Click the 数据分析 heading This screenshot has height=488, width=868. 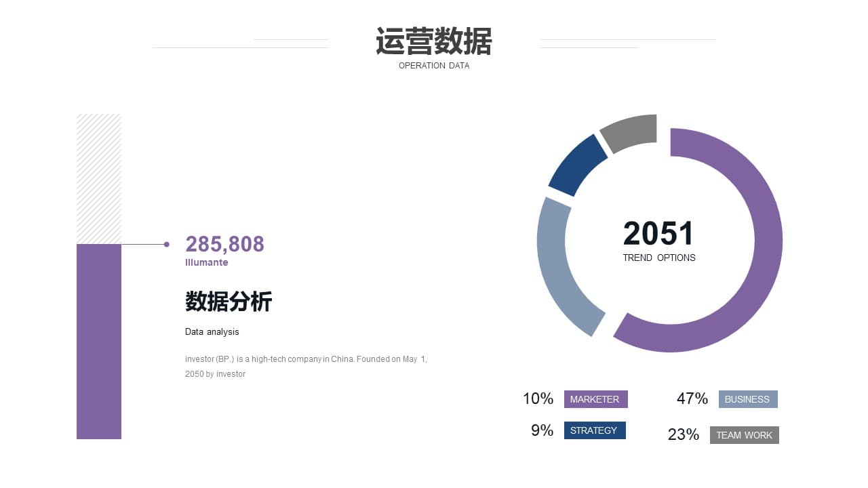[229, 302]
